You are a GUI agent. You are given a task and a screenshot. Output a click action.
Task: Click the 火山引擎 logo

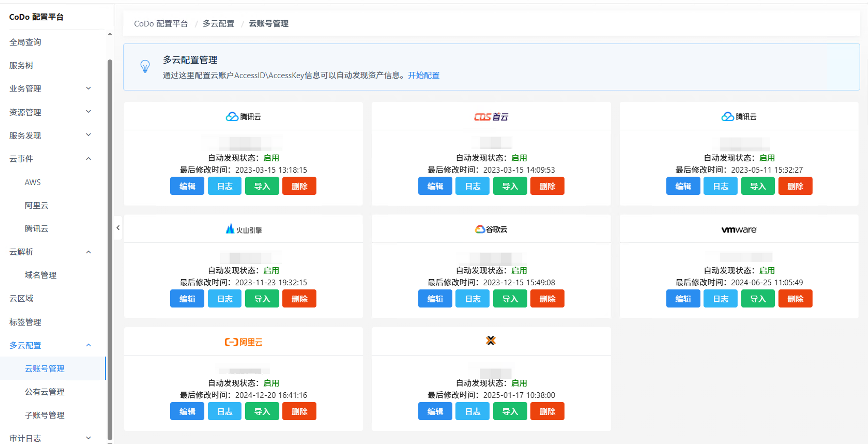[x=243, y=229]
